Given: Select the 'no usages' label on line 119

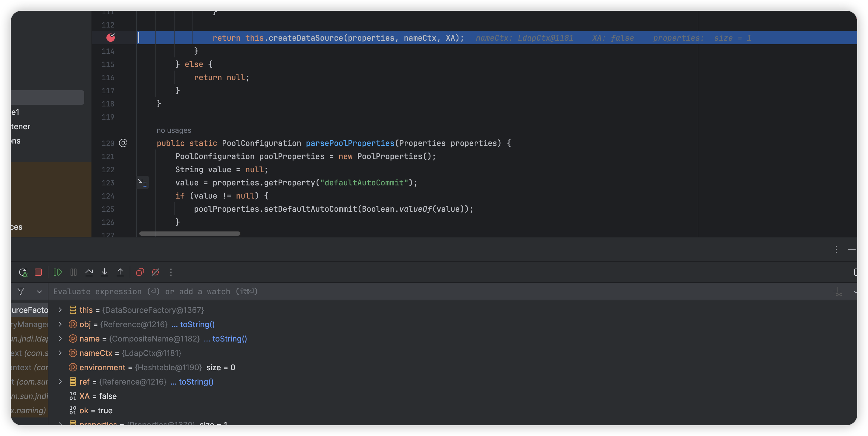Looking at the screenshot, I should coord(173,129).
